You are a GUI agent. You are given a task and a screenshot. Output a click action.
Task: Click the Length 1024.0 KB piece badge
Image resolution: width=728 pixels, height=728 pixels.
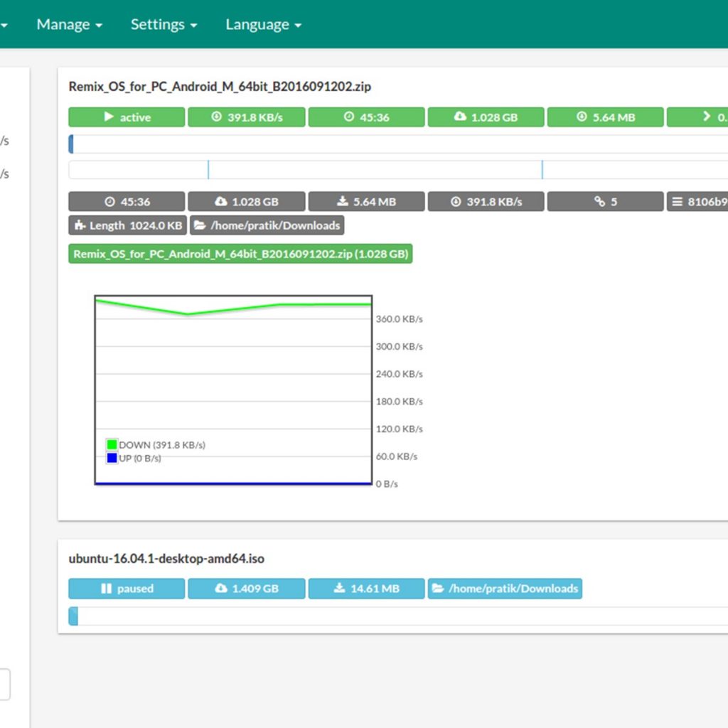click(x=127, y=225)
